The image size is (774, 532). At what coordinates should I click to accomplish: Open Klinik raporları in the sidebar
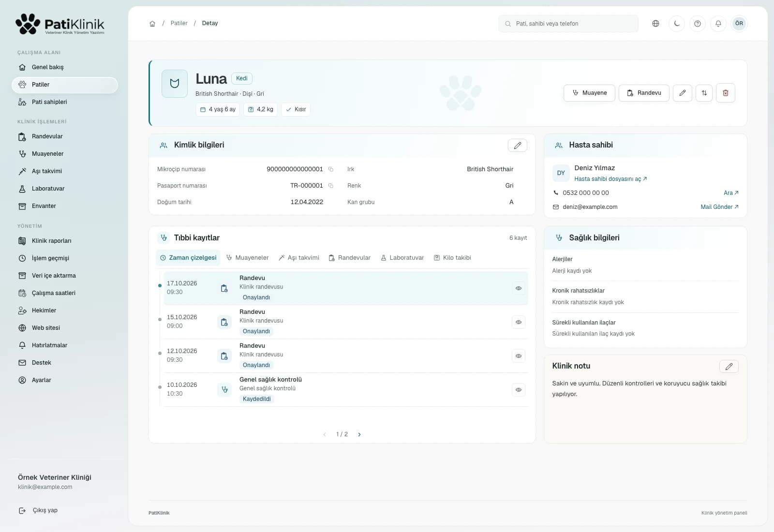pos(65,241)
